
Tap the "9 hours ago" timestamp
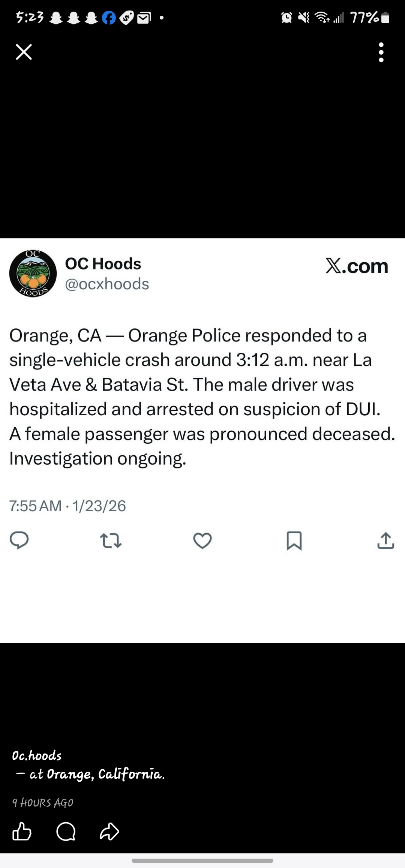tap(43, 803)
